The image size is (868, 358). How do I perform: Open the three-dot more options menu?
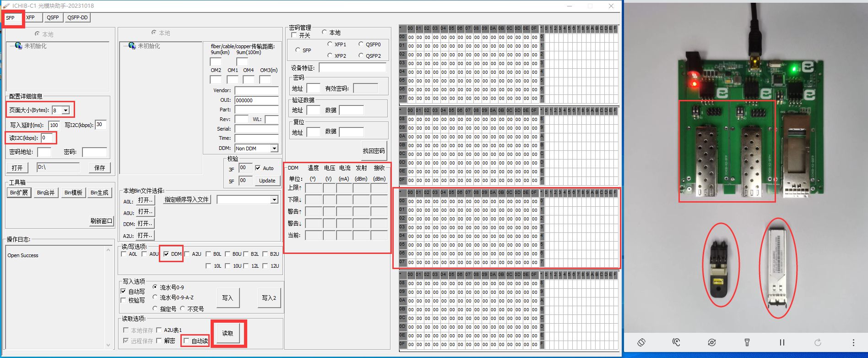pos(853,342)
